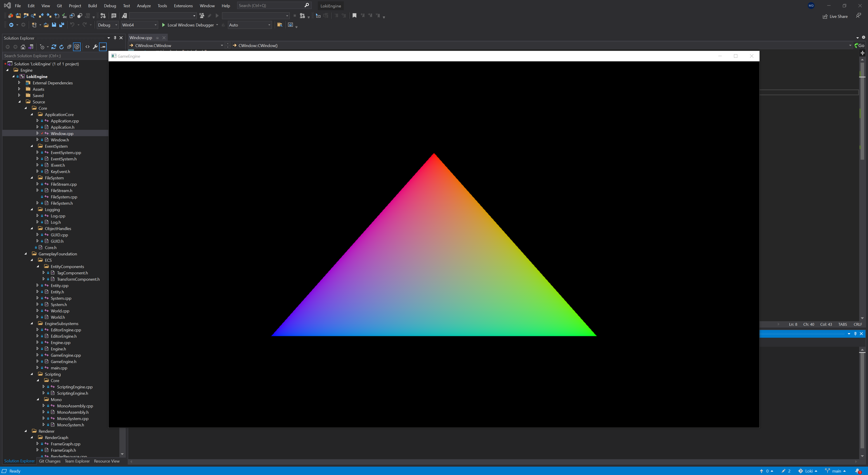
Task: Open the Extensions menu
Action: click(x=183, y=6)
